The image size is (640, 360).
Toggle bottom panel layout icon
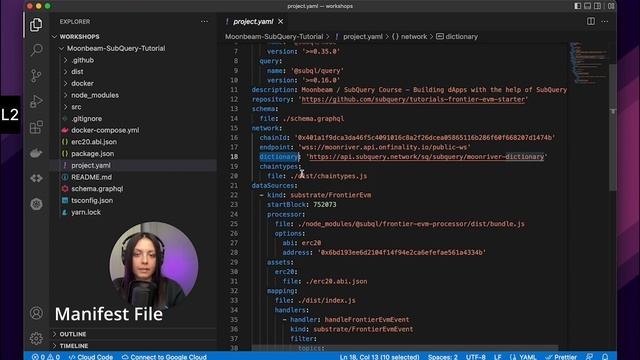point(587,6)
